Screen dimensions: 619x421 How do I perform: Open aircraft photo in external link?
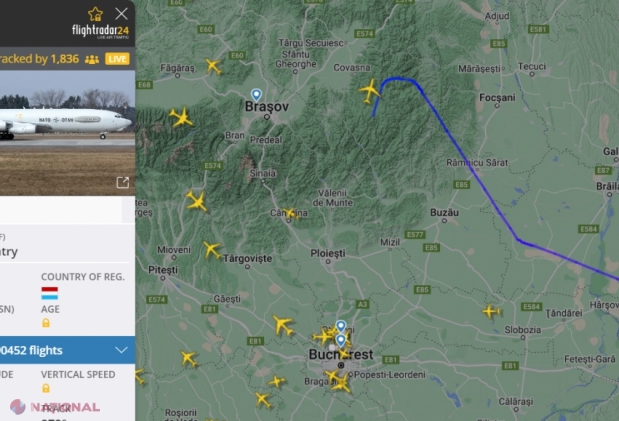123,182
